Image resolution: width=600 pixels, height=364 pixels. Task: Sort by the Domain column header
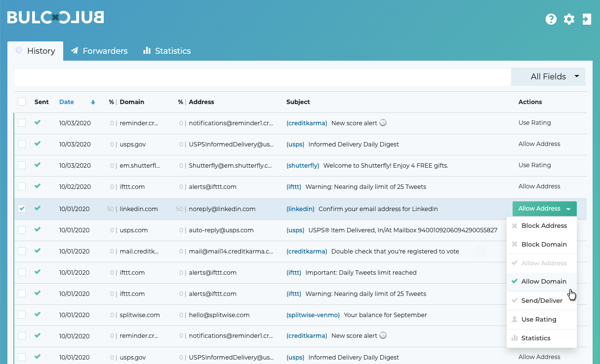pos(132,102)
